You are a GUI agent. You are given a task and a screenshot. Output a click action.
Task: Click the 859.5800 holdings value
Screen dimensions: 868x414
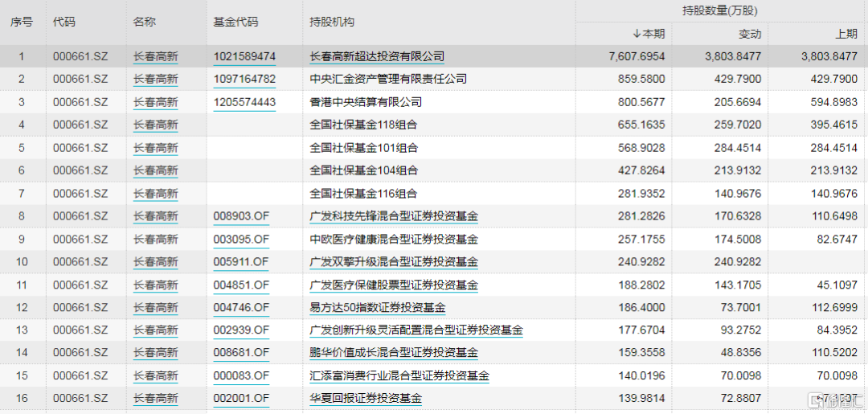[641, 79]
